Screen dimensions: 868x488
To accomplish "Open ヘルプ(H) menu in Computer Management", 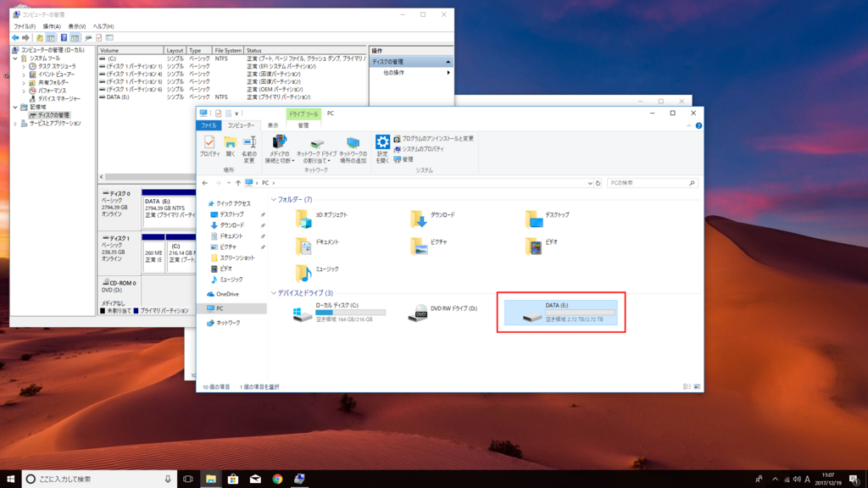I will click(x=103, y=26).
